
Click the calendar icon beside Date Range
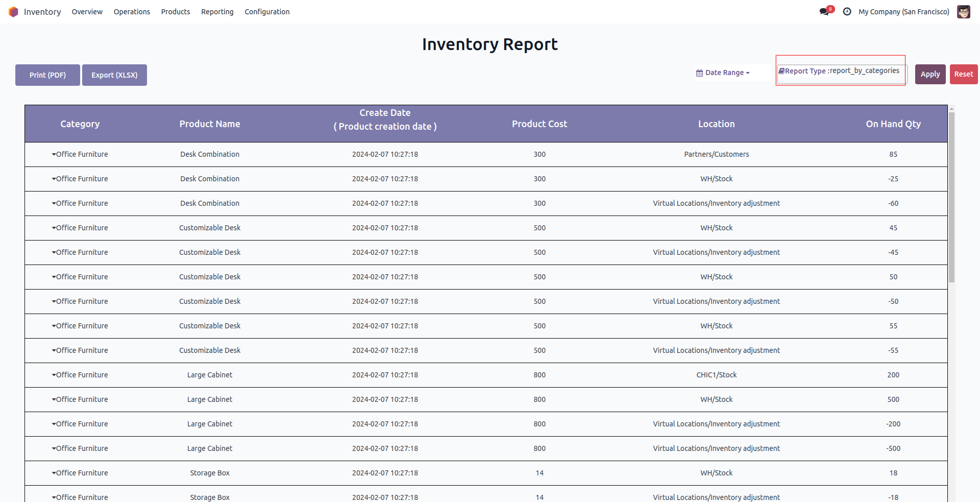tap(699, 73)
